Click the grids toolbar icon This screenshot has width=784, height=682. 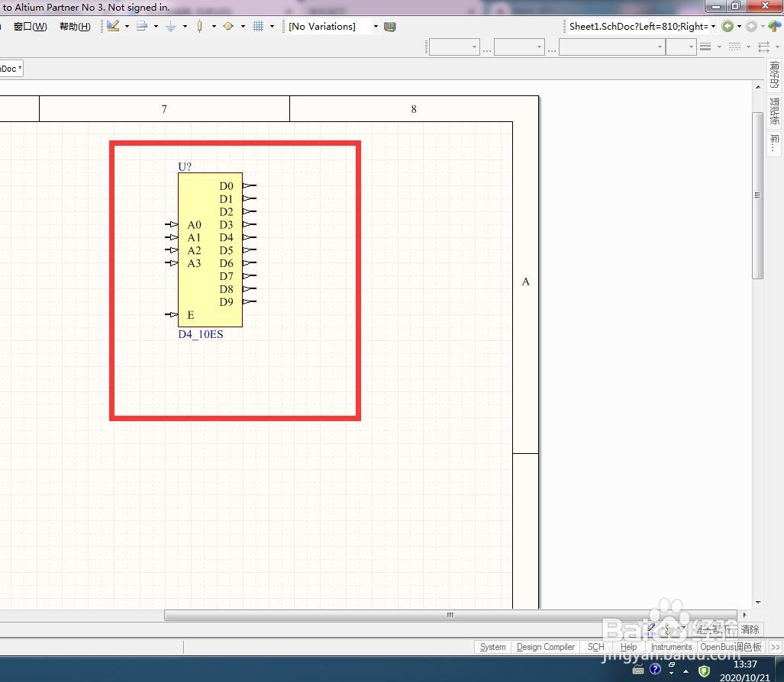(x=258, y=26)
